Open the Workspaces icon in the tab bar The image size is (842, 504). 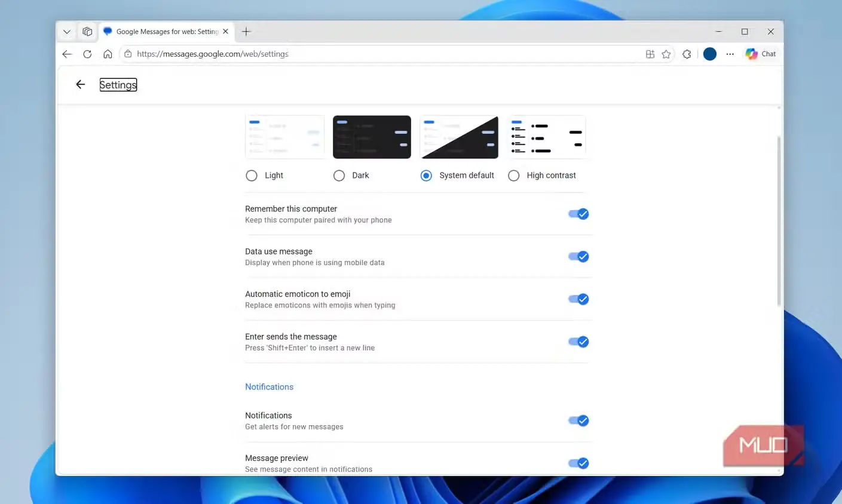click(x=87, y=32)
